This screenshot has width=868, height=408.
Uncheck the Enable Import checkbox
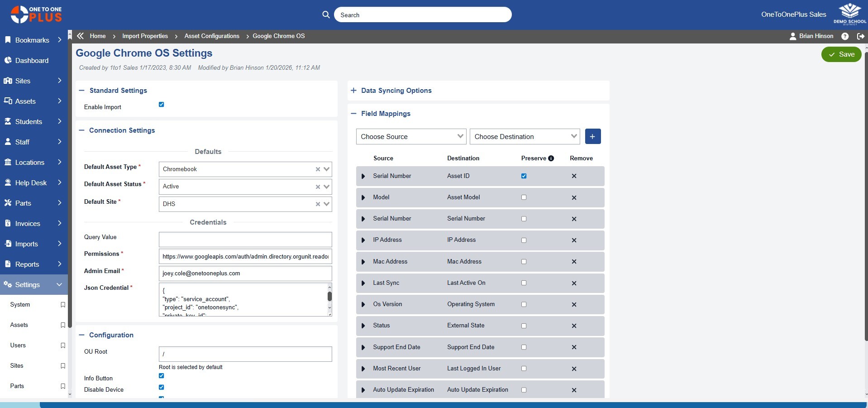pyautogui.click(x=161, y=105)
